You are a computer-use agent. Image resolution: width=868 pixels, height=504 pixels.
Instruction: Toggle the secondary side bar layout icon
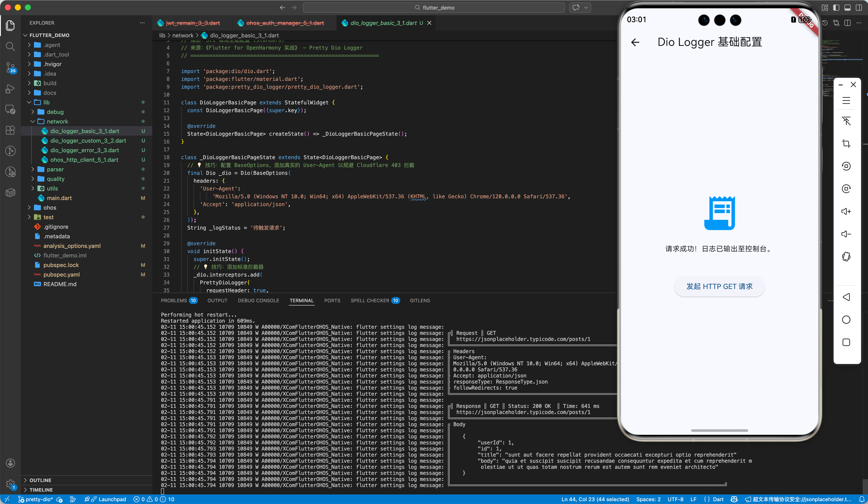tap(859, 8)
